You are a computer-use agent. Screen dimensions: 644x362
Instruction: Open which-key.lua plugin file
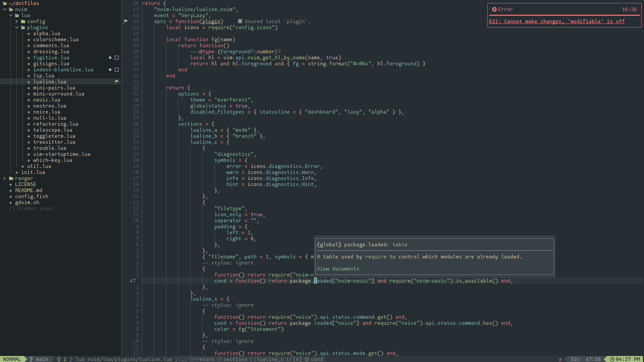coord(53,160)
